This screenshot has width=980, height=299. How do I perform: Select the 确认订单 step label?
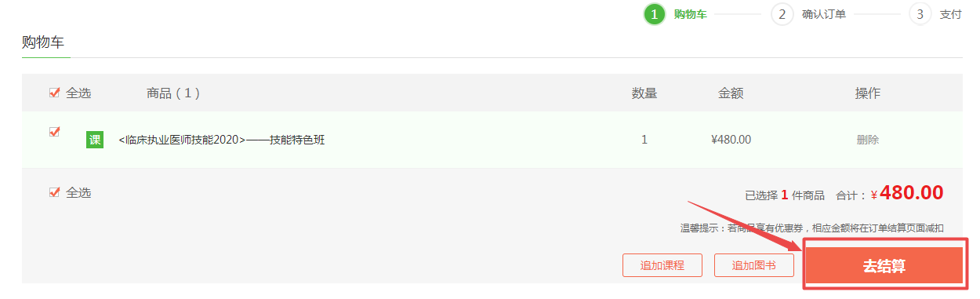(824, 14)
